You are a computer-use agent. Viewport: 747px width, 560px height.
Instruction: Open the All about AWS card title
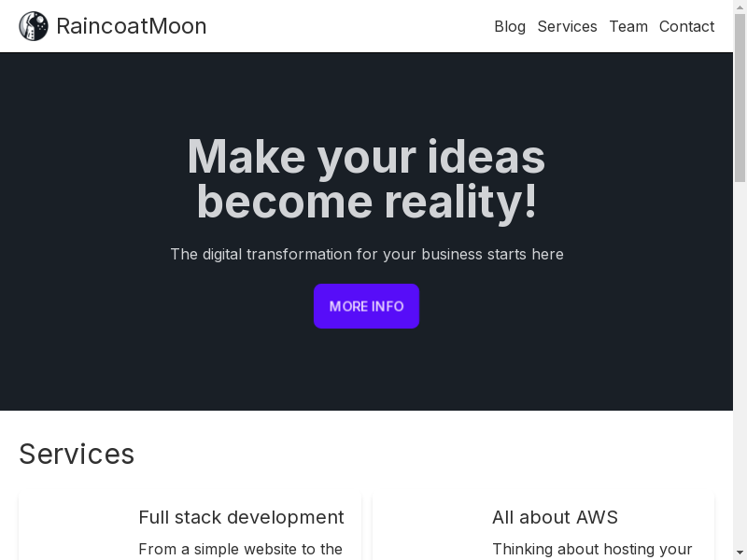click(555, 517)
